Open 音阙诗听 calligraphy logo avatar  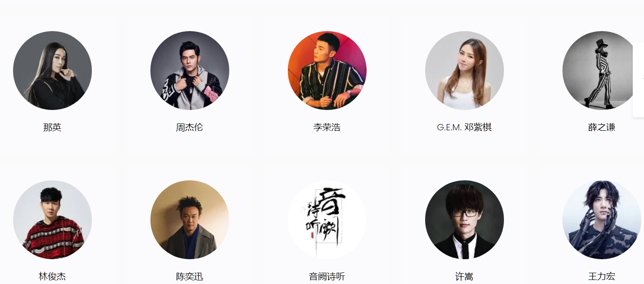[x=327, y=220]
